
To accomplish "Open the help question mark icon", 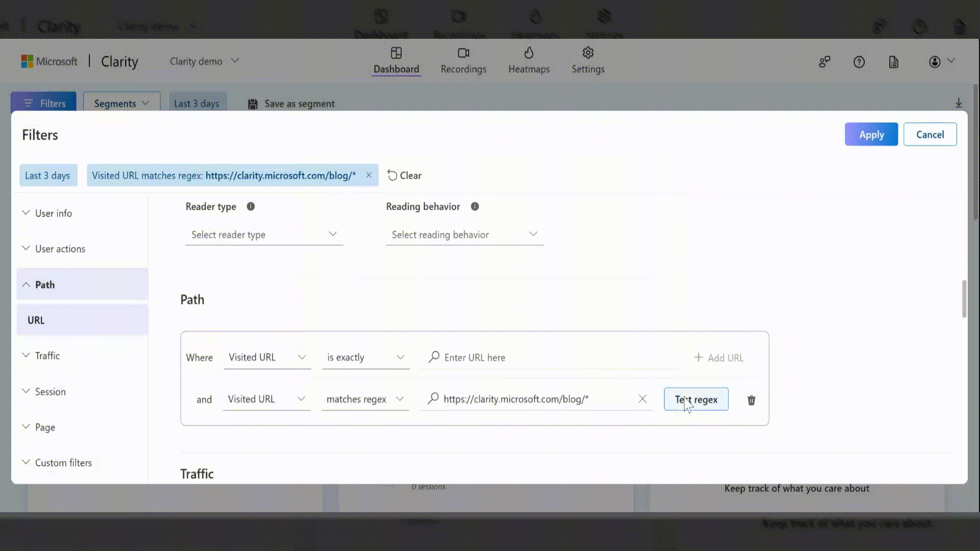I will (859, 62).
